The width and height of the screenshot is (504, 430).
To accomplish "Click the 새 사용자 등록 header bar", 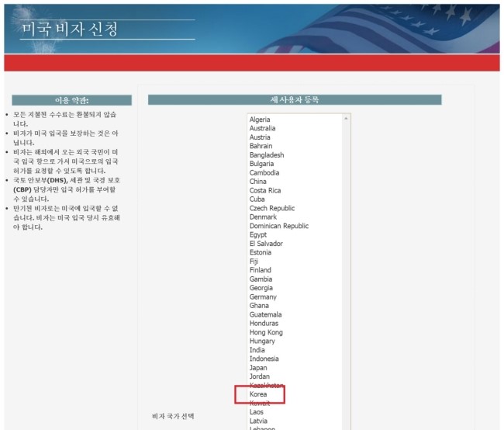I will 294,99.
